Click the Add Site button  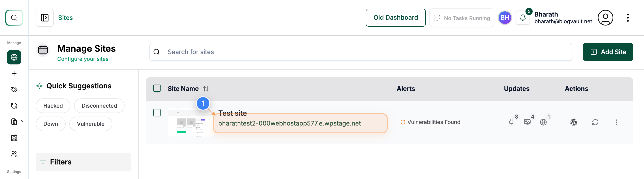coord(608,52)
